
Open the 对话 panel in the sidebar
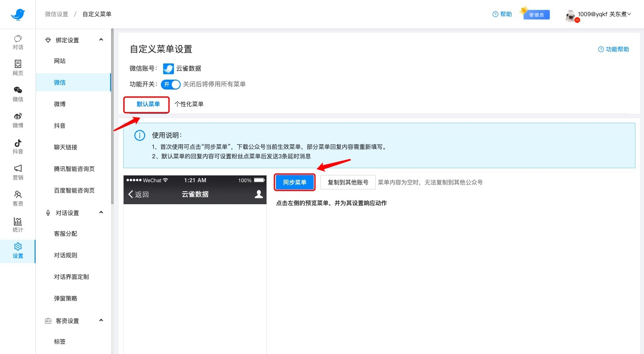[x=18, y=42]
